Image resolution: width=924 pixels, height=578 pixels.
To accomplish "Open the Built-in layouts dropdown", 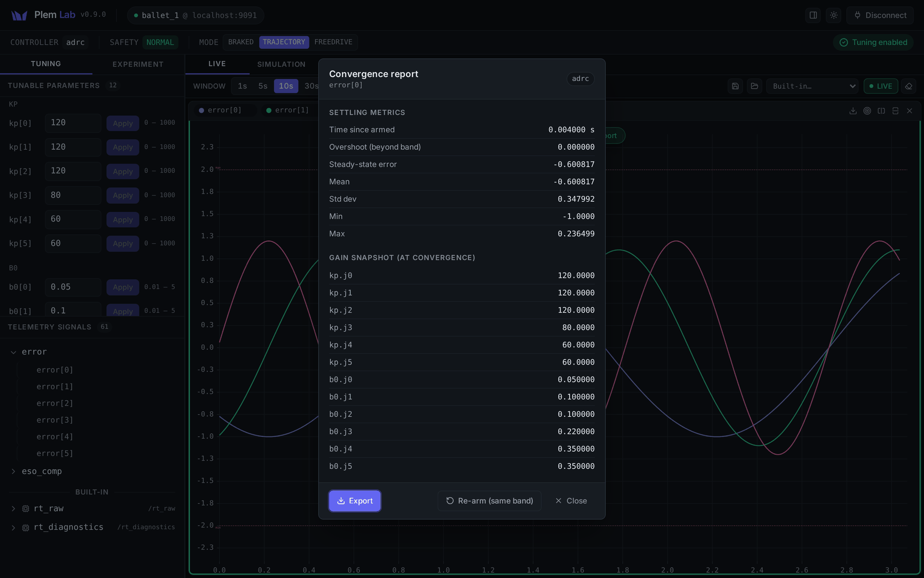I will 812,86.
